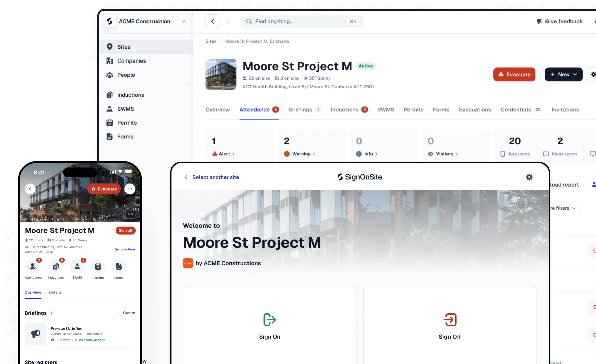This screenshot has width=596, height=364.
Task: Switch to the Briefings tab
Action: pyautogui.click(x=301, y=109)
